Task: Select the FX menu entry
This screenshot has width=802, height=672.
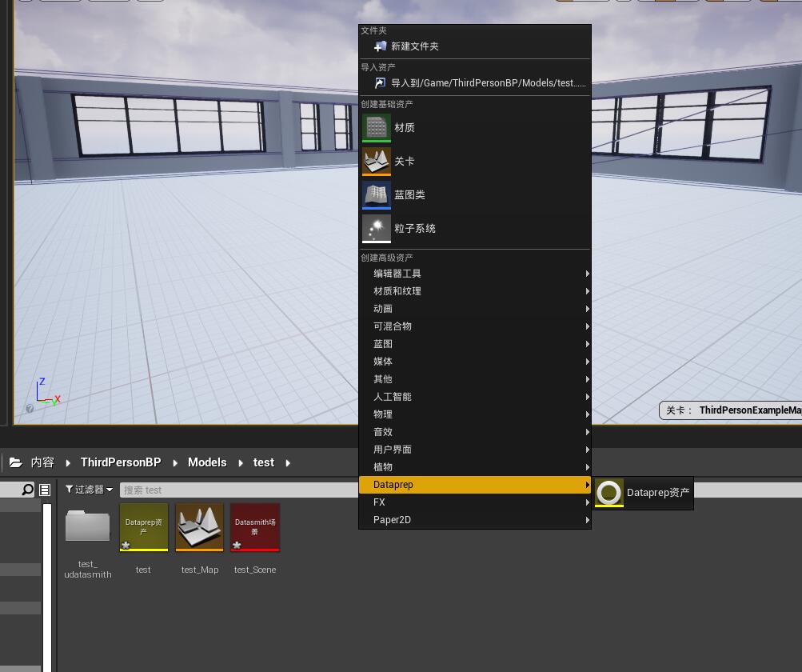Action: (379, 502)
